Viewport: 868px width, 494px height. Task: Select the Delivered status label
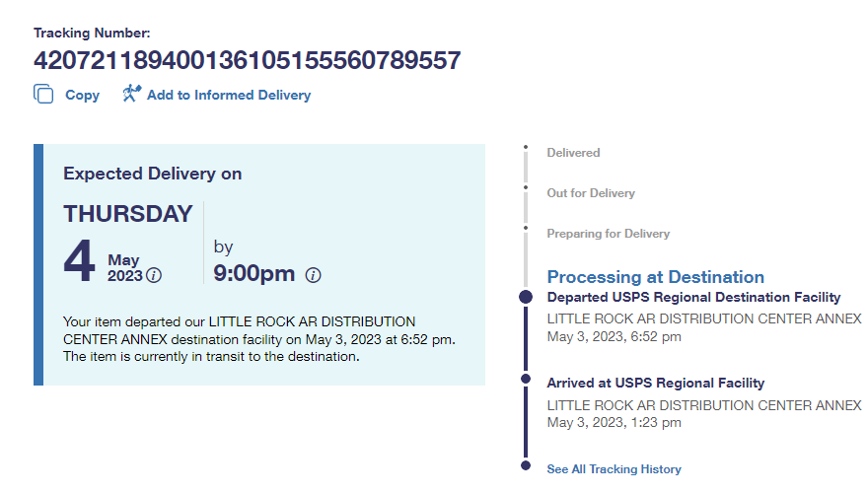click(573, 153)
